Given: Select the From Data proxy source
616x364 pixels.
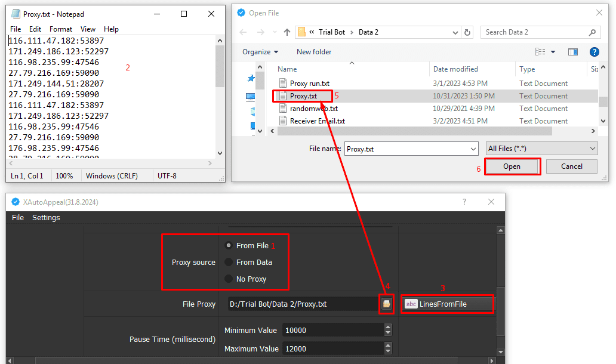Looking at the screenshot, I should [x=228, y=262].
